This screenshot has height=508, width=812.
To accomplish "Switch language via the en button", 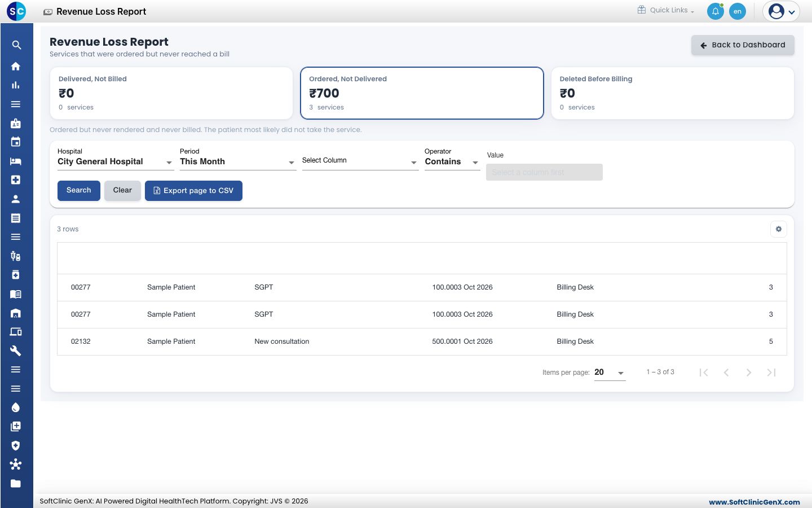I will point(737,11).
